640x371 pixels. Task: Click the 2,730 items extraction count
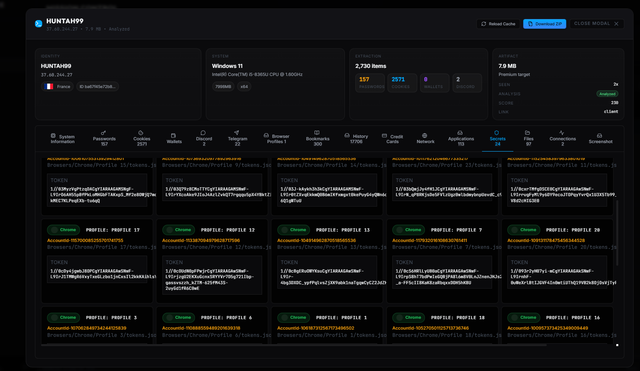pyautogui.click(x=371, y=66)
